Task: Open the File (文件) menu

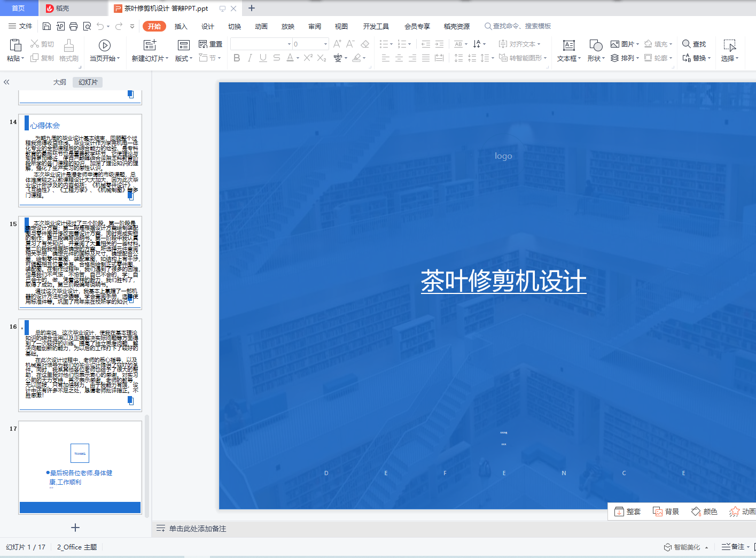Action: [20, 26]
